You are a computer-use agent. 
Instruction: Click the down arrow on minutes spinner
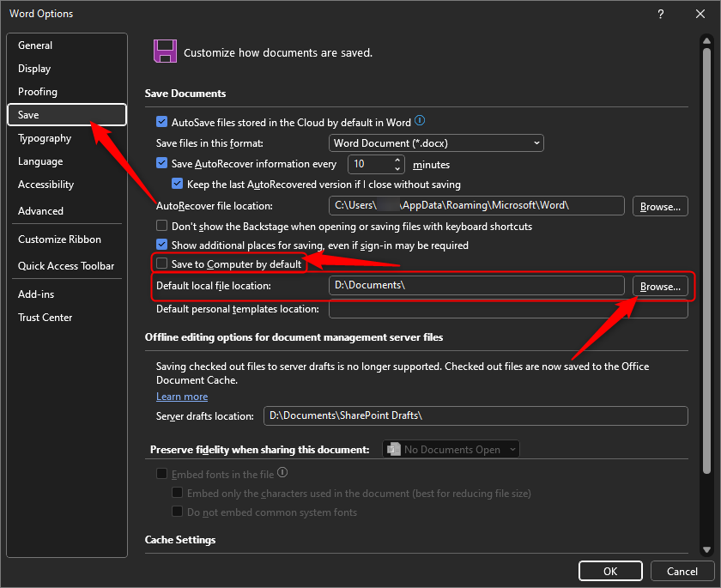click(397, 168)
